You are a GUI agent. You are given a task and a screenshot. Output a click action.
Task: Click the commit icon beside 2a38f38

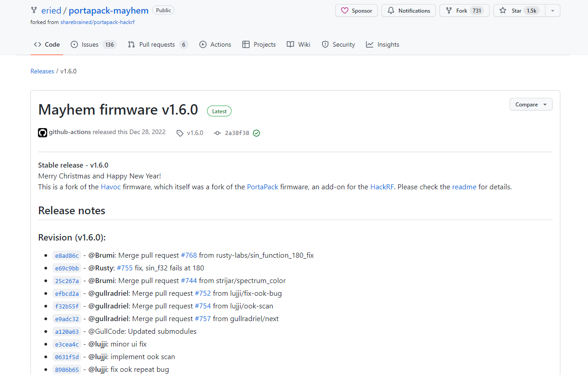coord(217,133)
